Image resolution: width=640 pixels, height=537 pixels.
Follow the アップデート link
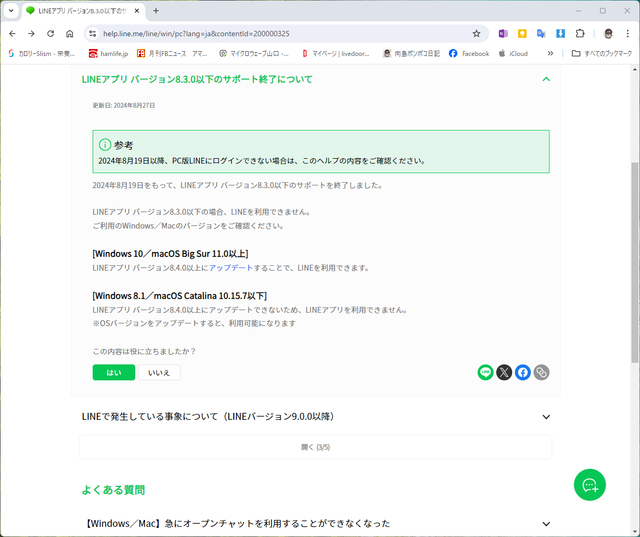pyautogui.click(x=231, y=268)
